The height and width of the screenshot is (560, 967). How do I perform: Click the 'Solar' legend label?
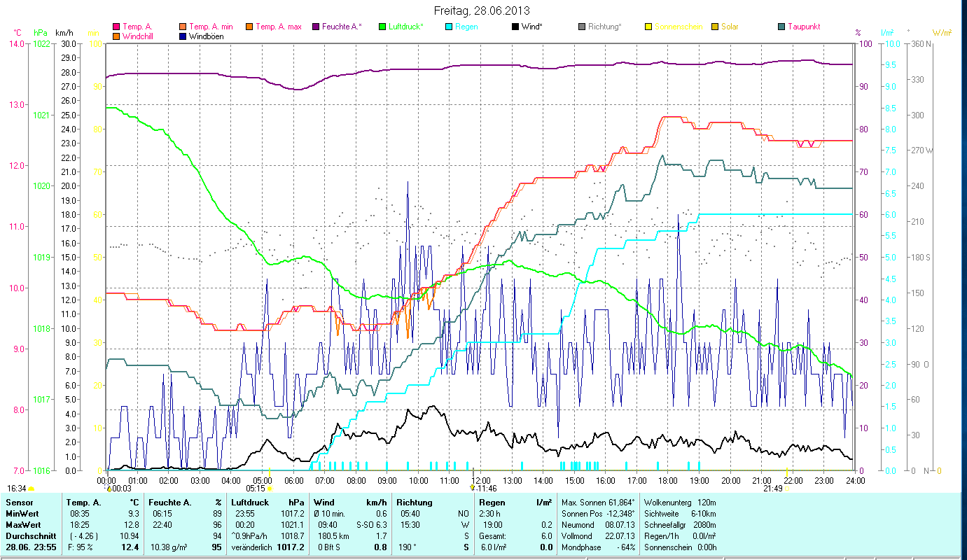click(x=730, y=27)
